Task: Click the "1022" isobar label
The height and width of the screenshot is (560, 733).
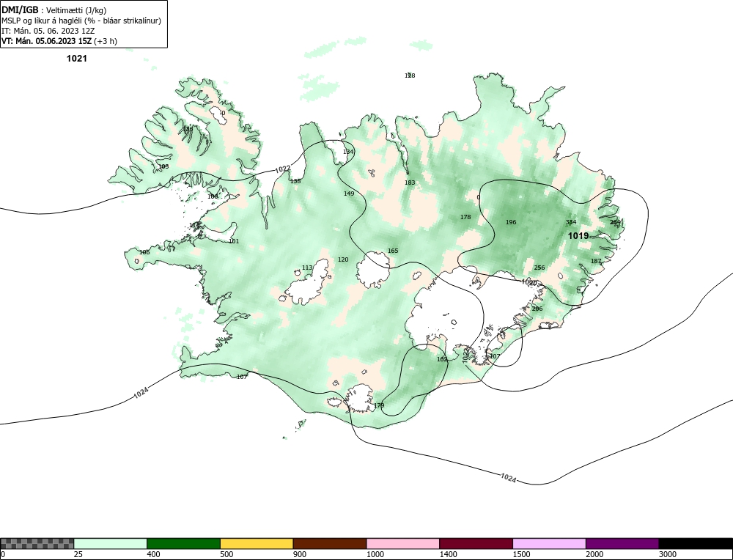Action: (282, 169)
